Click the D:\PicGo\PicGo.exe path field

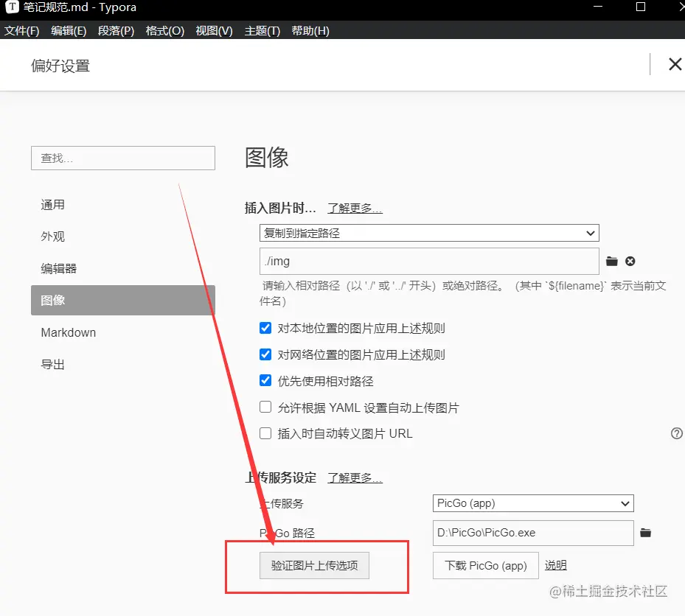tap(533, 533)
